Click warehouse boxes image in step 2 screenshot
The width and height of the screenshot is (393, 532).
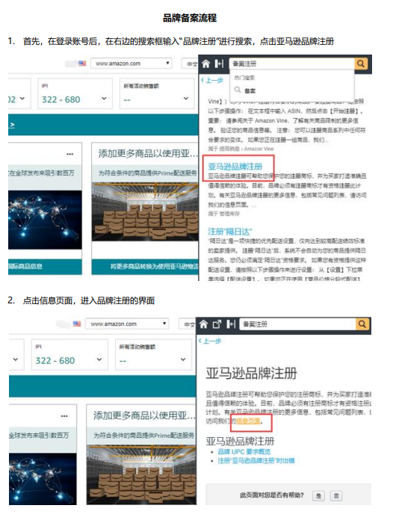click(x=141, y=475)
